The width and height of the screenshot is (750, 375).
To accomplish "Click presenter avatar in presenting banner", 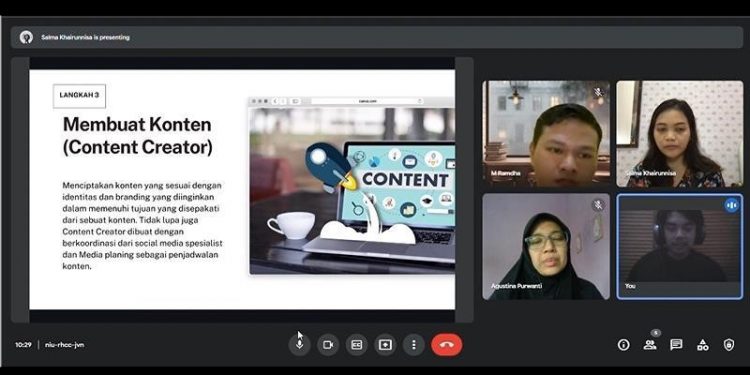I will [x=26, y=37].
